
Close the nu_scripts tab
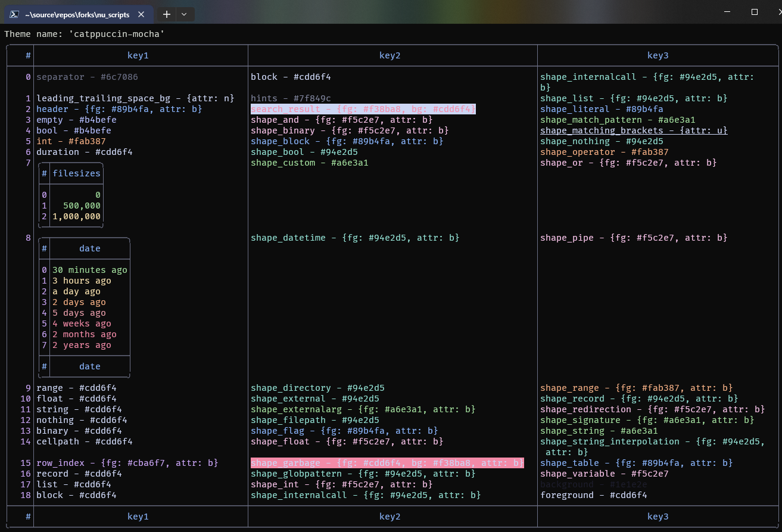click(x=142, y=14)
